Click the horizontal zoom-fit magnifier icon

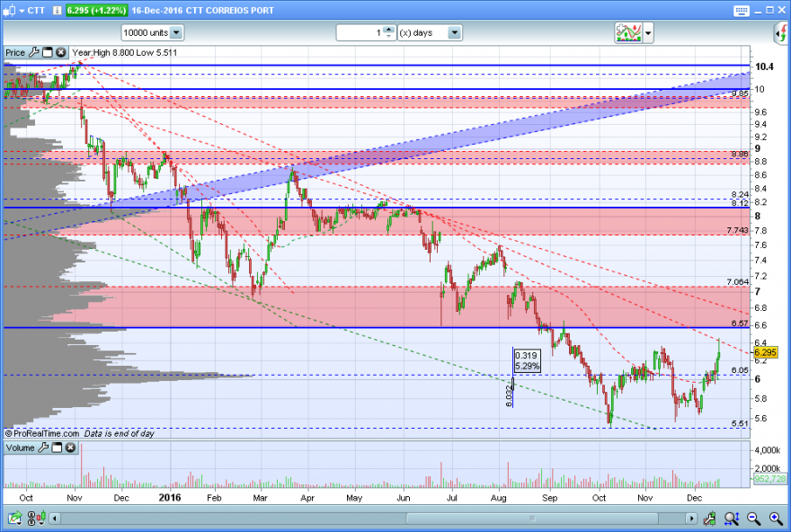click(x=732, y=518)
